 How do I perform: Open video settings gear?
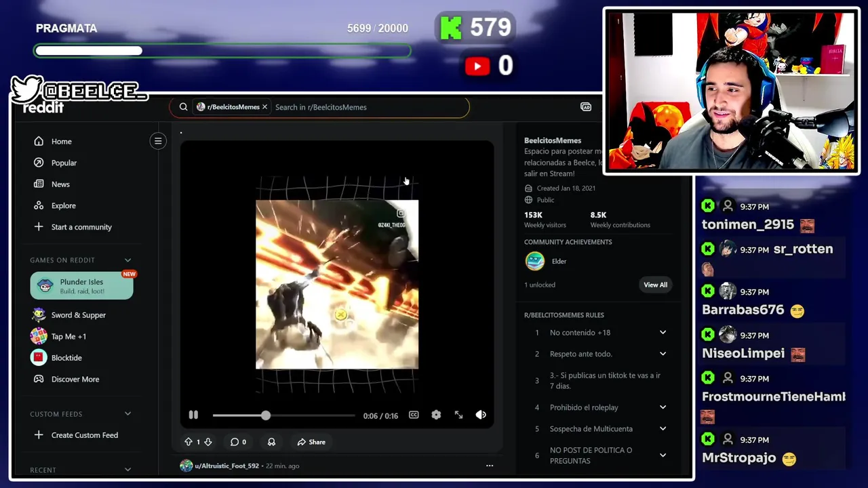pyautogui.click(x=436, y=415)
